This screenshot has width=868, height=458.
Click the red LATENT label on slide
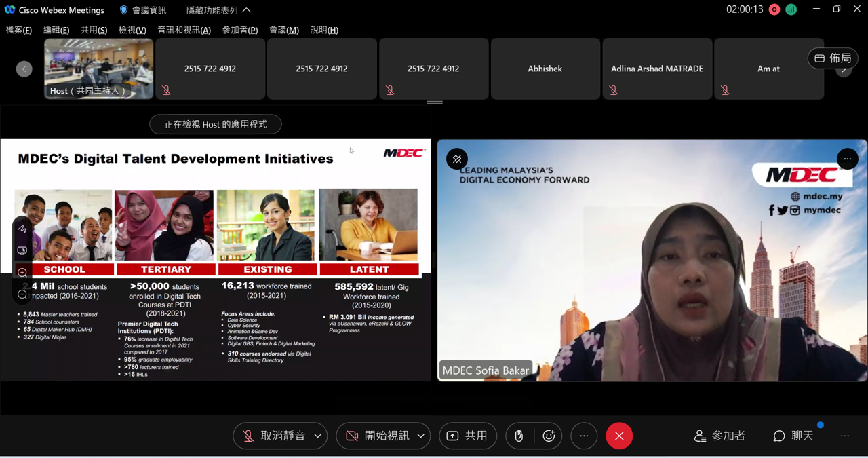tap(369, 269)
